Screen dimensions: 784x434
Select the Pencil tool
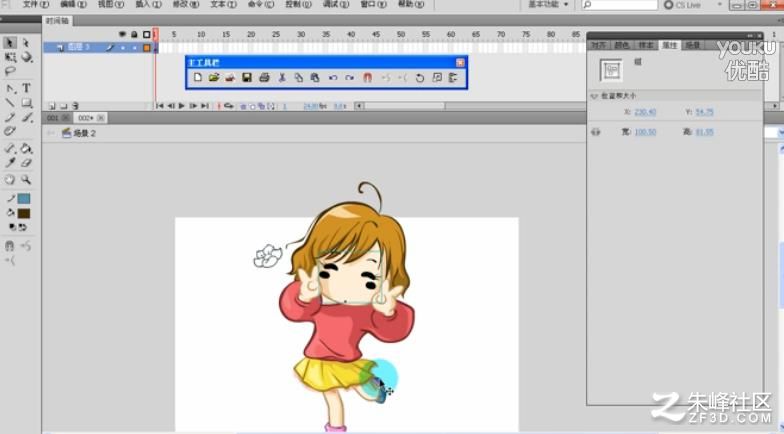(10, 118)
